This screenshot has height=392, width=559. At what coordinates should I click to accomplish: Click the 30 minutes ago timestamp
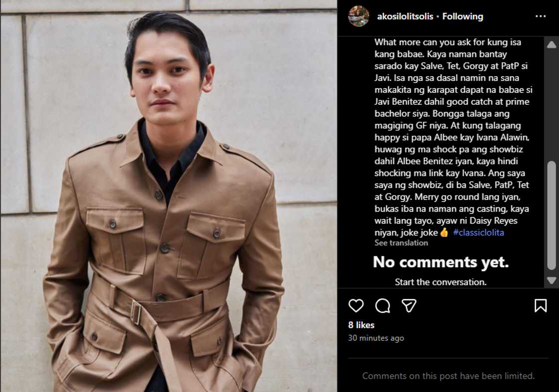pos(376,338)
